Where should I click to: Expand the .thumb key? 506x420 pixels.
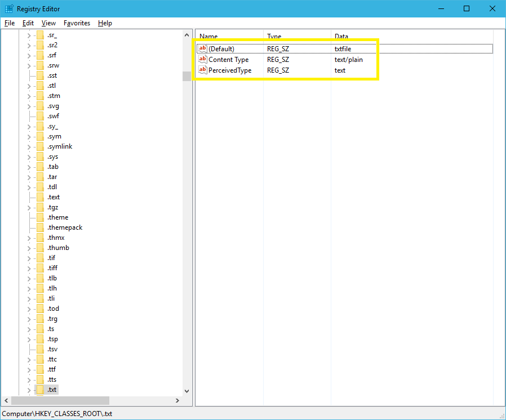[29, 248]
